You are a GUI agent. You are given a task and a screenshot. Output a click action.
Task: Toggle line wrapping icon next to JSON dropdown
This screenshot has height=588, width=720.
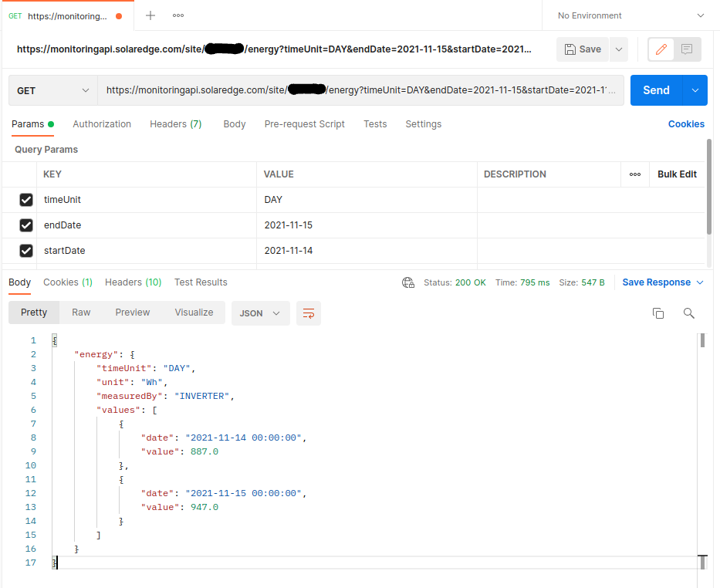tap(308, 313)
